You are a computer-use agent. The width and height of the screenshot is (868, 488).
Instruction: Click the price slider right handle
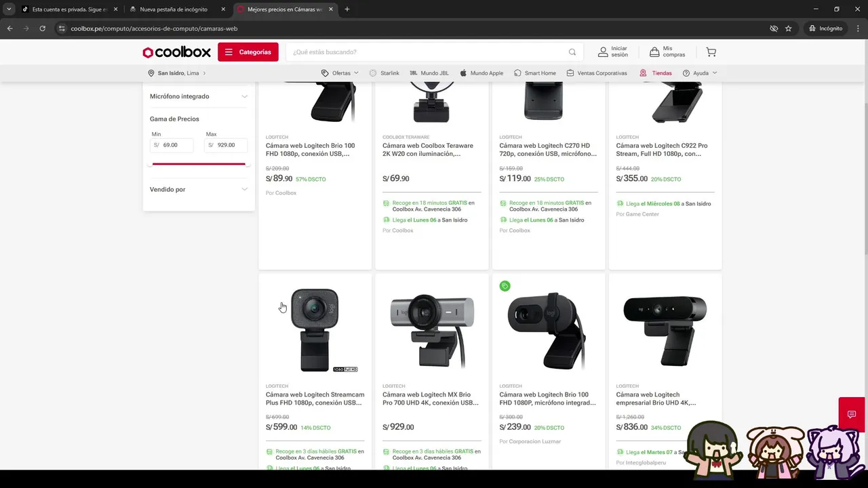[247, 164]
